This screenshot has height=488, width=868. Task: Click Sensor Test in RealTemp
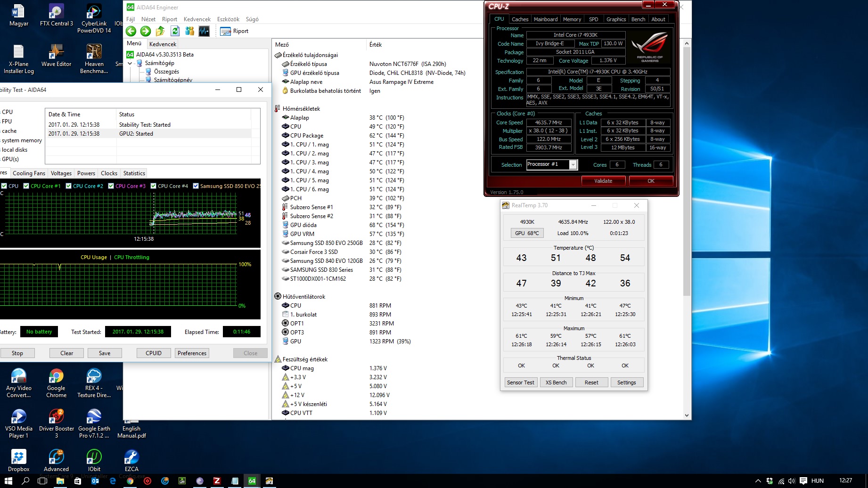point(521,382)
